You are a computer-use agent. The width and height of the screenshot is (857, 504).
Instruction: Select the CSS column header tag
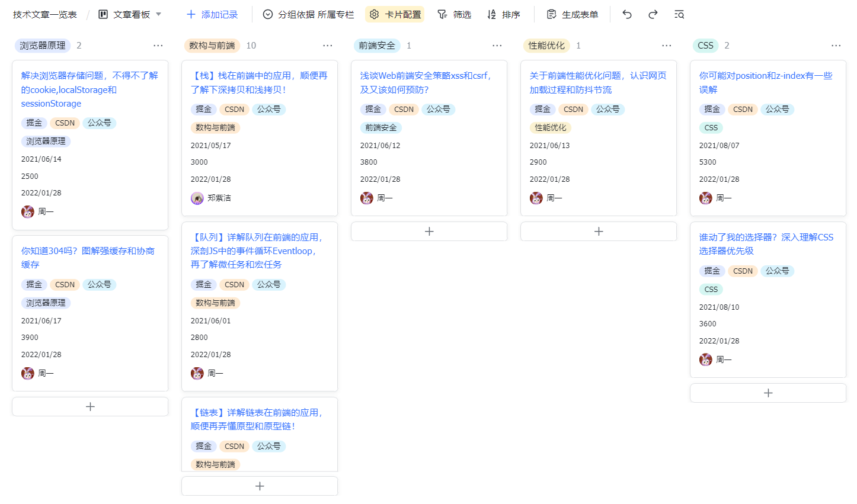705,46
